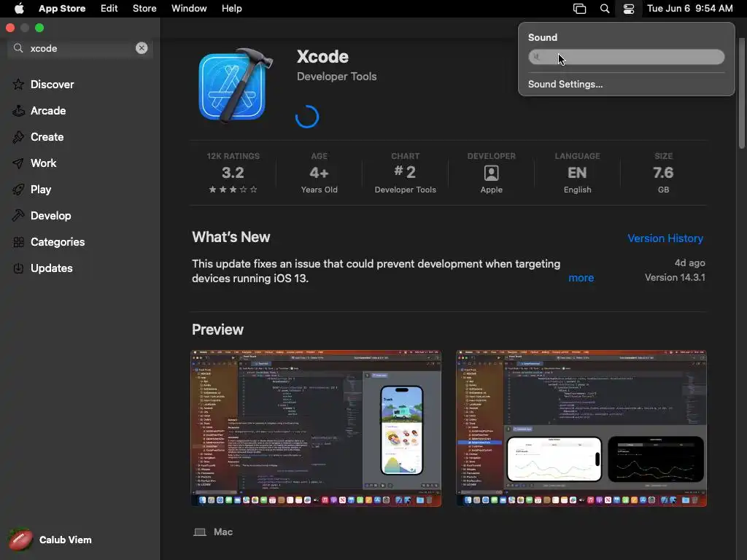Click the Discover star icon
This screenshot has height=560, width=747.
point(18,85)
